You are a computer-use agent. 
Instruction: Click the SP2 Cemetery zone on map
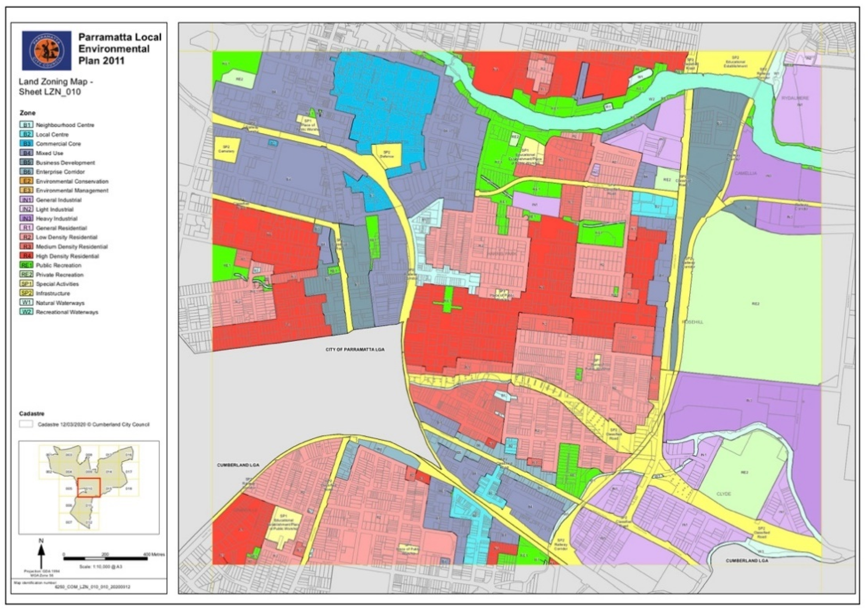226,150
